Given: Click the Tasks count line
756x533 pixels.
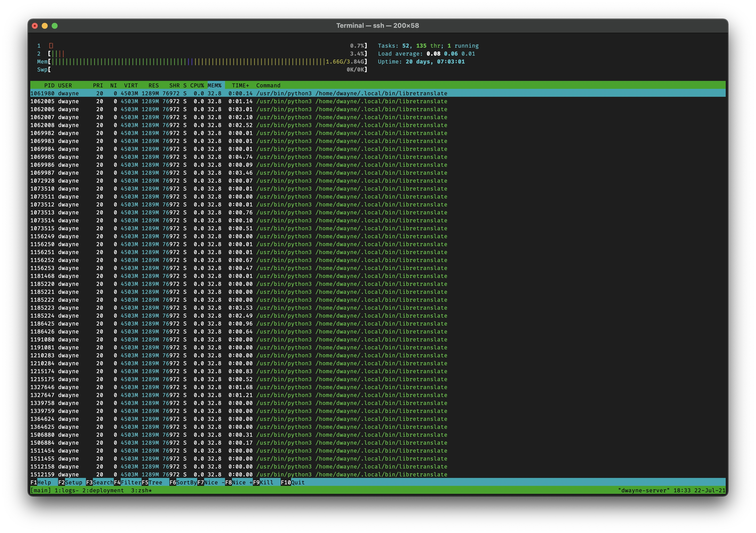Looking at the screenshot, I should [x=428, y=46].
